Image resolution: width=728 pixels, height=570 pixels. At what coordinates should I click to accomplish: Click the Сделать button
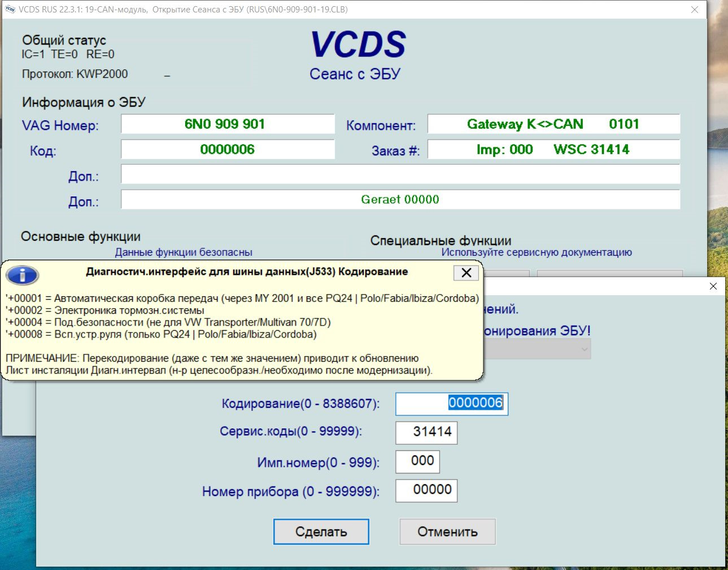point(321,532)
